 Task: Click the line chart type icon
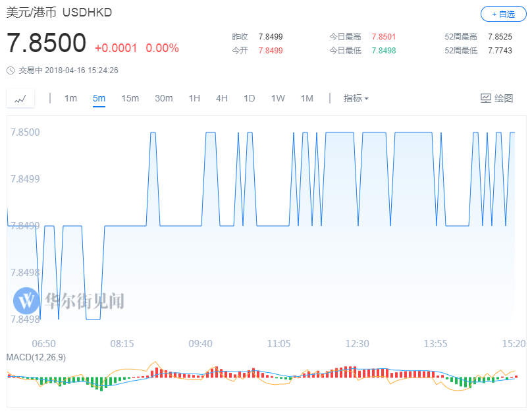pos(20,98)
